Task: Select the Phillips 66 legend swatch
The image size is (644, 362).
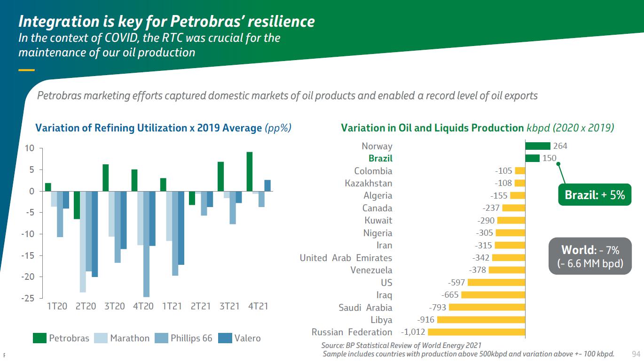Action: pos(161,338)
